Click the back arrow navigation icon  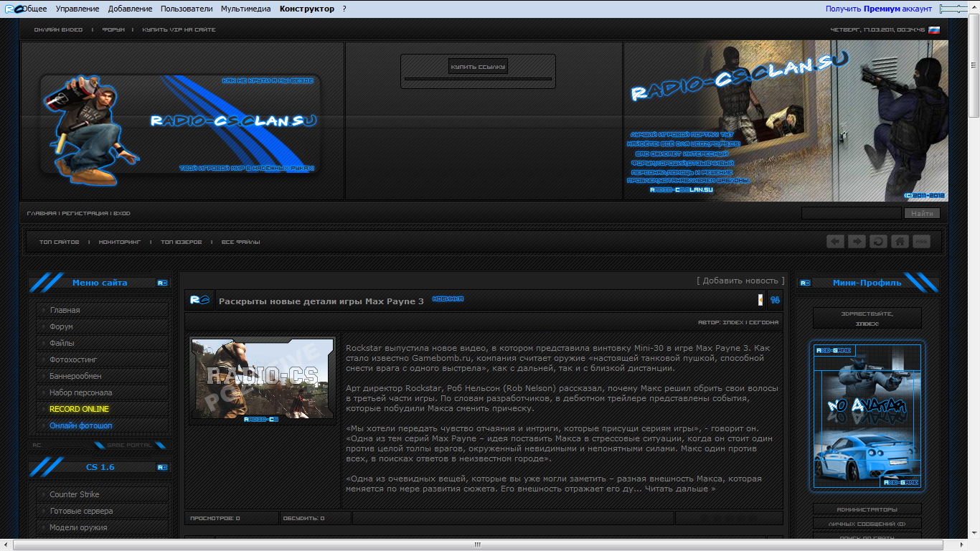point(835,242)
